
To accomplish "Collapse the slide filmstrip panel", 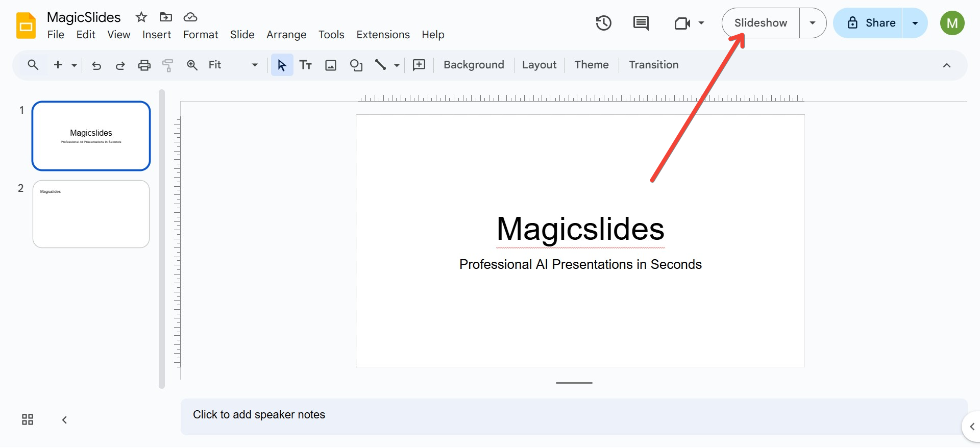I will point(64,420).
